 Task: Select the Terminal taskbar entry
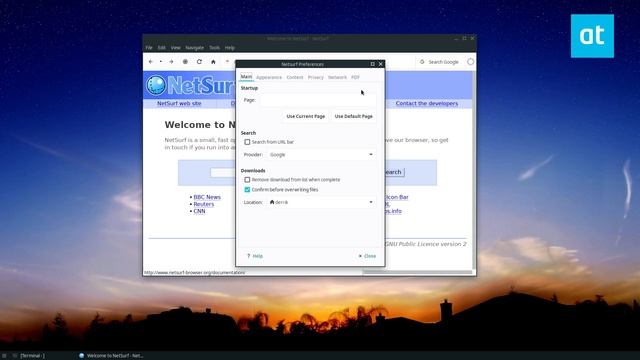[29, 356]
